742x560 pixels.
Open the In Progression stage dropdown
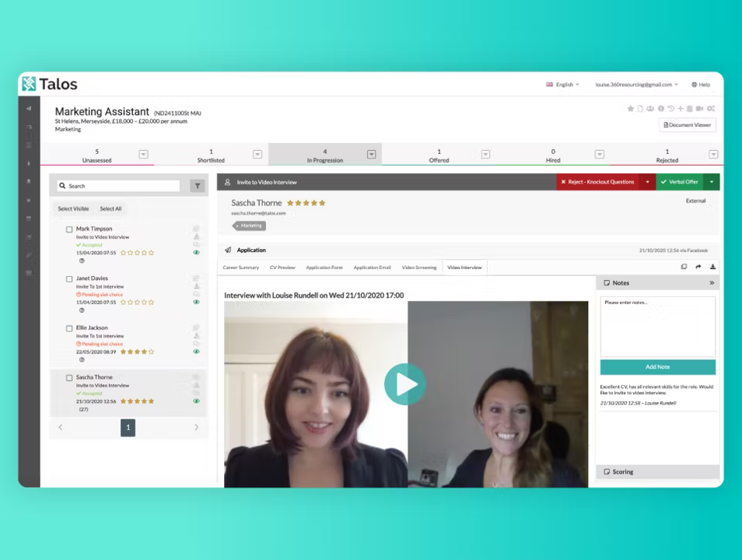pyautogui.click(x=371, y=154)
